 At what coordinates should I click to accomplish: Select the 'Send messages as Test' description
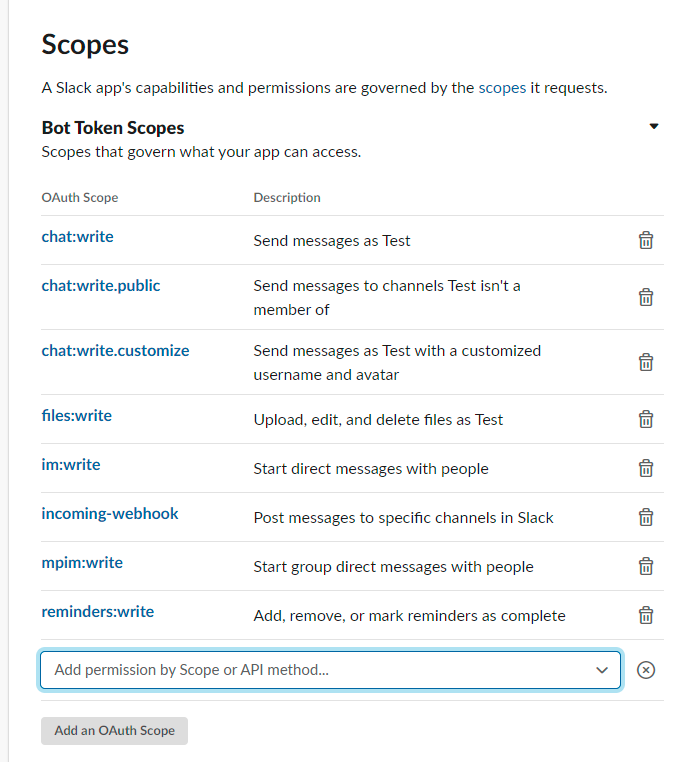[x=332, y=241]
